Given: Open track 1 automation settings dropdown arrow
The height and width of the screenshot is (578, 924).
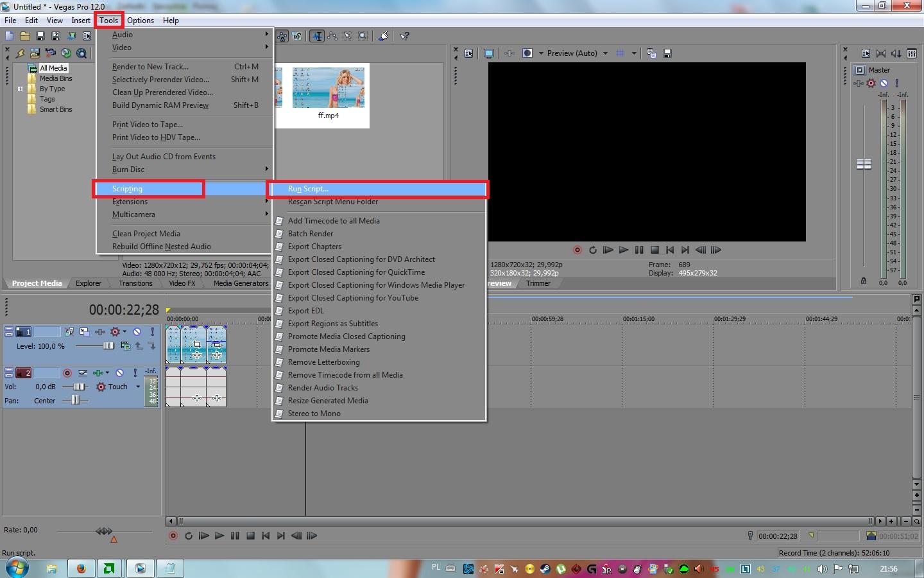Looking at the screenshot, I should click(124, 331).
